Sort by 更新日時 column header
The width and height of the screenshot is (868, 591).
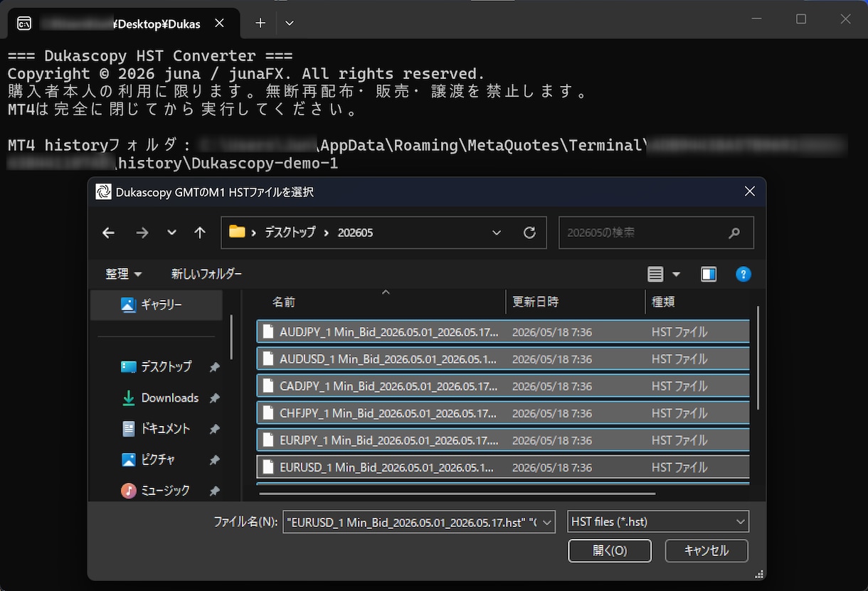576,302
